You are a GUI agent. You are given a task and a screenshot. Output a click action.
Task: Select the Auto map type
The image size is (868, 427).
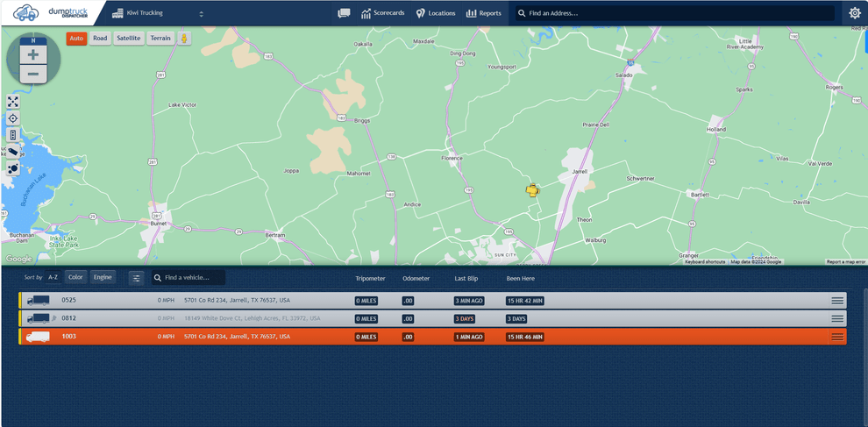76,39
